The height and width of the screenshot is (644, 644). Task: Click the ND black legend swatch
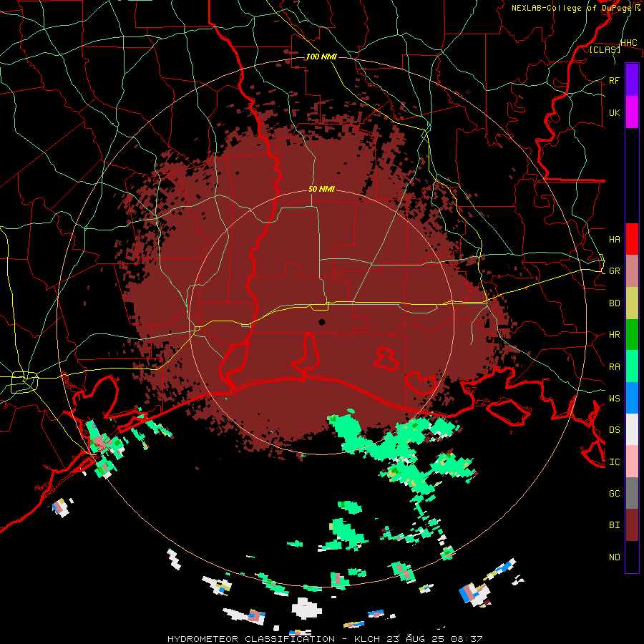(x=632, y=557)
